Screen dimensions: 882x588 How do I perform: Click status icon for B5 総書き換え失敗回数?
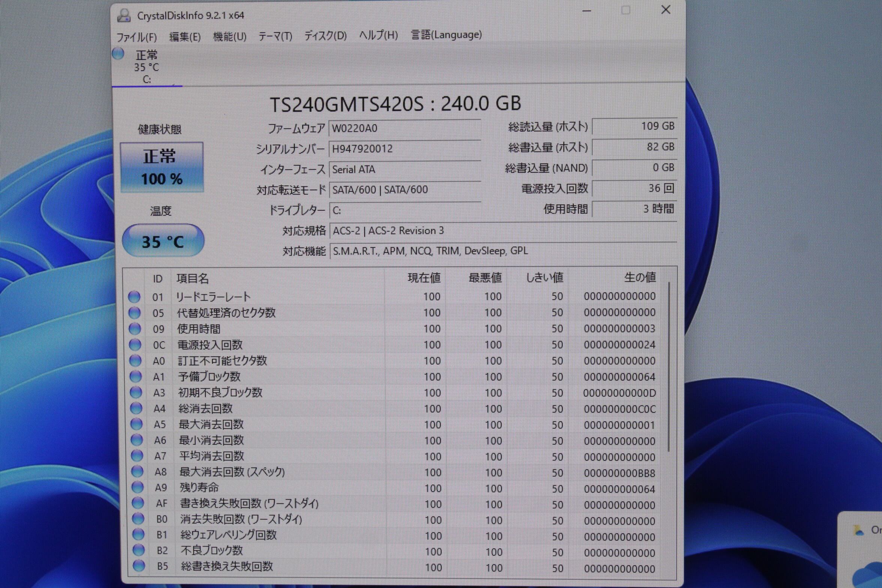click(x=139, y=566)
